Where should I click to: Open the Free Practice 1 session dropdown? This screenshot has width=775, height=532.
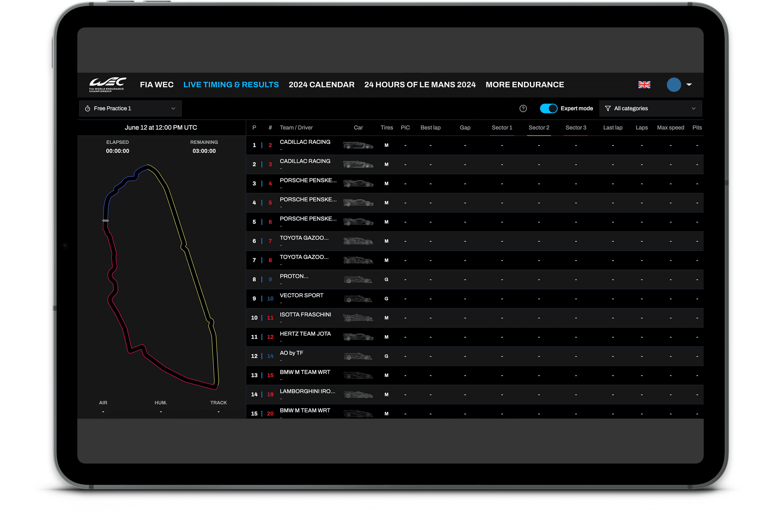(x=131, y=108)
